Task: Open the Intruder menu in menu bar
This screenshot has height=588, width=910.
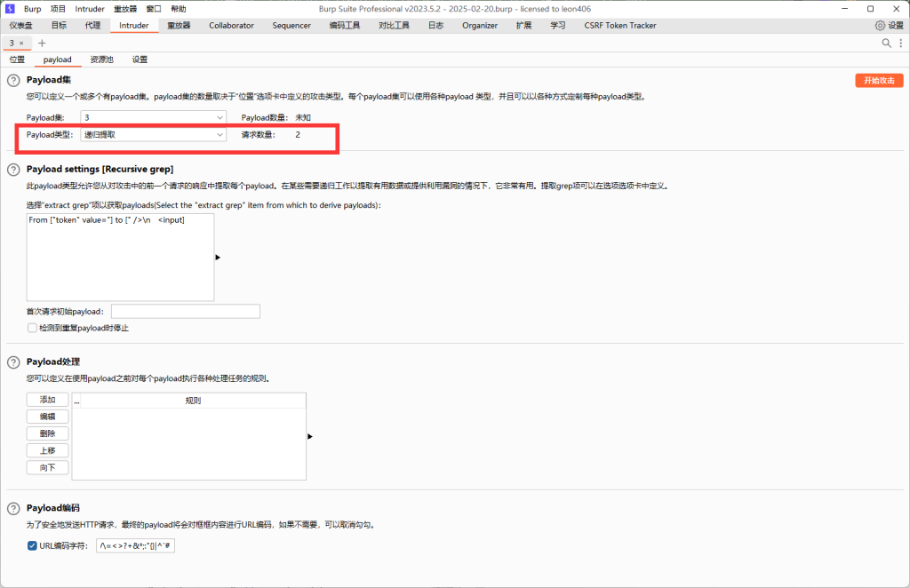Action: pyautogui.click(x=90, y=9)
